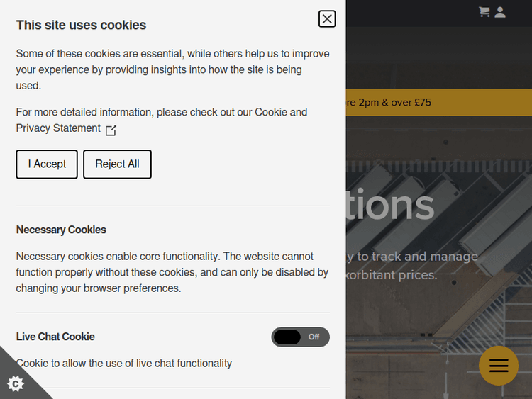Click the cookie settings gear icon
Screen dimensions: 532x399
click(x=16, y=383)
